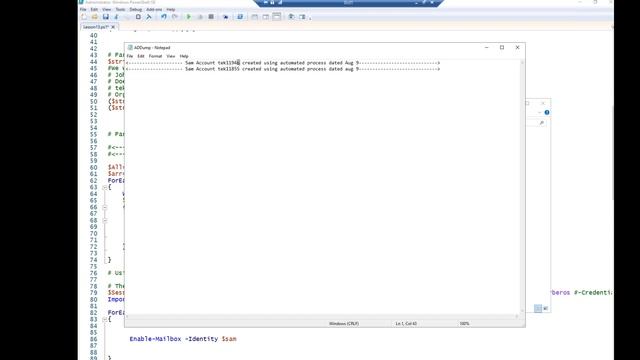This screenshot has height=360, width=640.
Task: Open the PowerShell ISE Debug menu
Action: 136,9
